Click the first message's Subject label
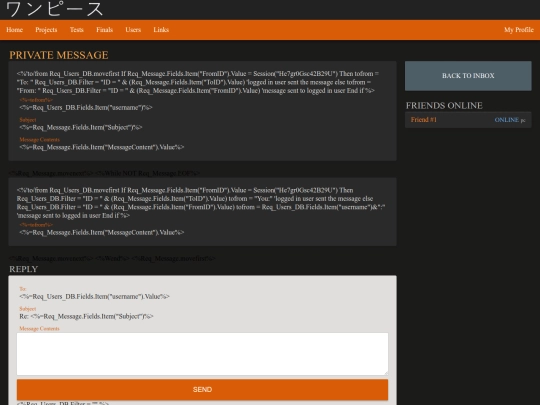Image resolution: width=540 pixels, height=405 pixels. tap(28, 120)
